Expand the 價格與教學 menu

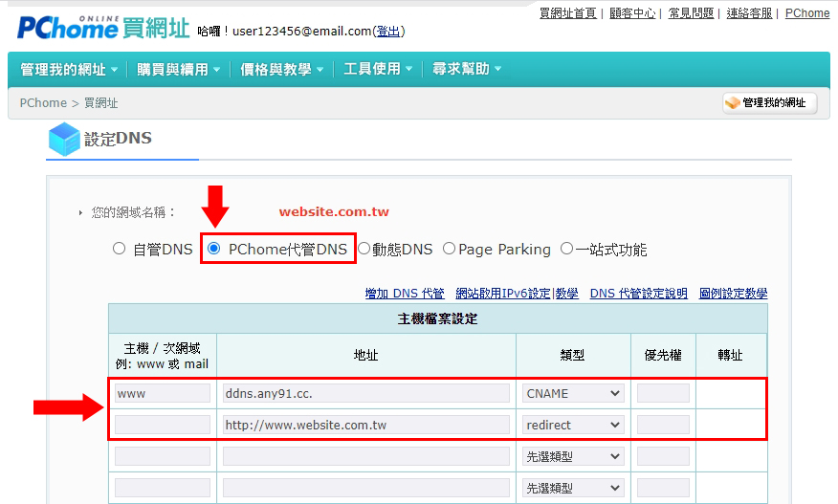281,69
